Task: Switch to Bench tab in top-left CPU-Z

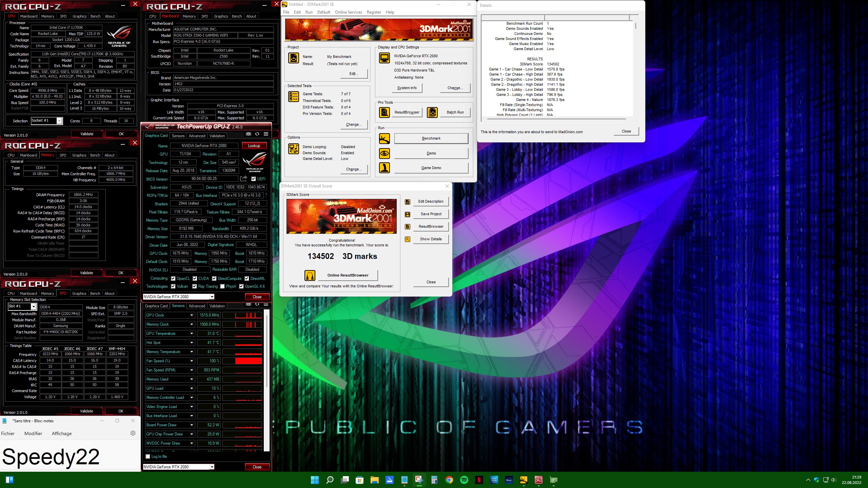Action: point(95,16)
